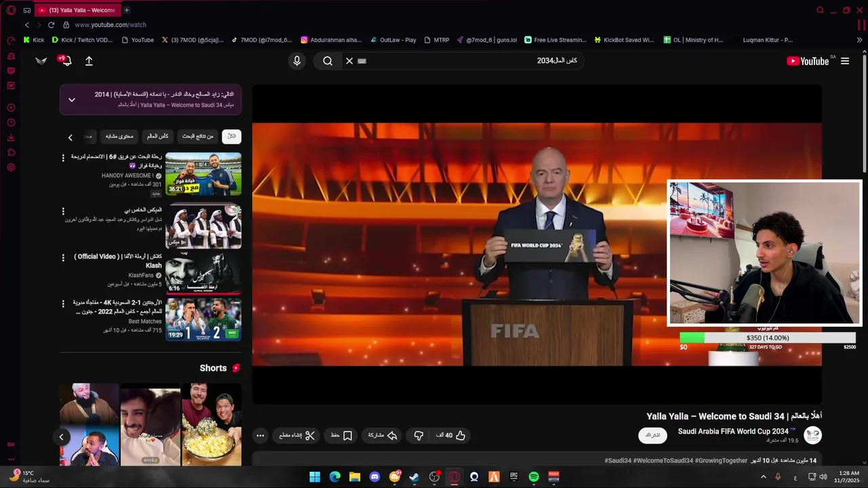Image resolution: width=868 pixels, height=488 pixels.
Task: Click the YouTube upload/create arrow icon
Action: pos(89,61)
